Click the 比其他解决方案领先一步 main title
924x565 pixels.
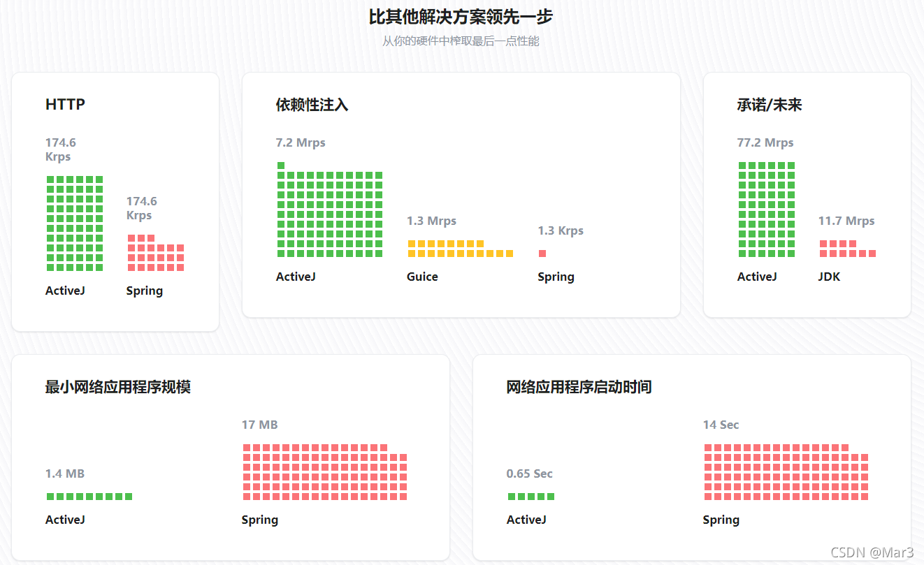(461, 17)
